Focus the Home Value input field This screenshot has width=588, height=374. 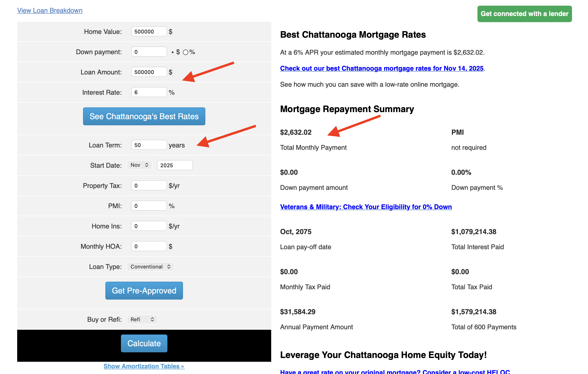pyautogui.click(x=149, y=32)
